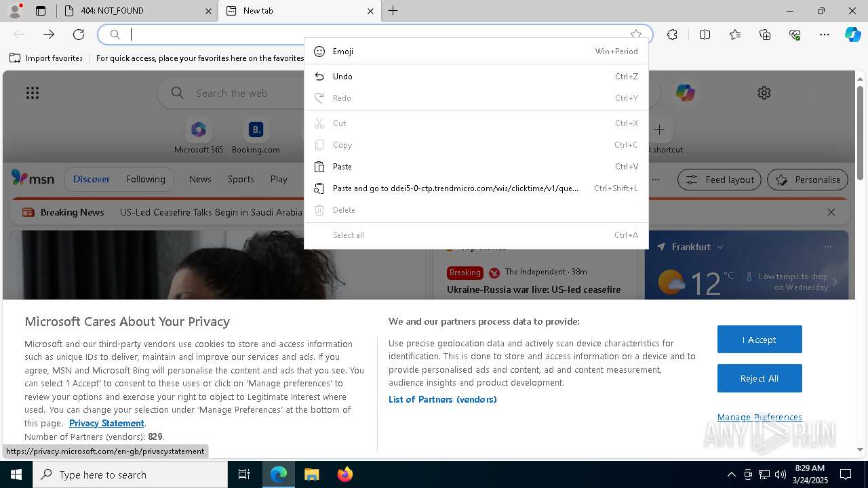Close the New tab tab

pos(370,11)
